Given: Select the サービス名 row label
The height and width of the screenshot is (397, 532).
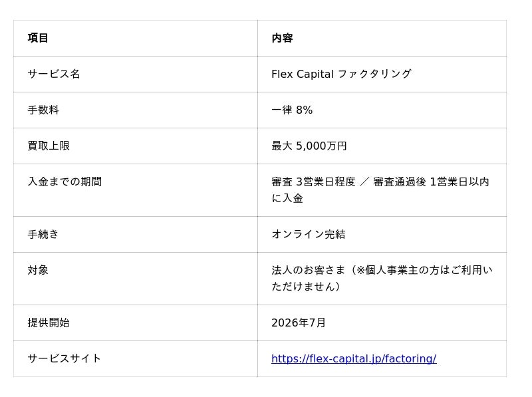Looking at the screenshot, I should tap(54, 74).
